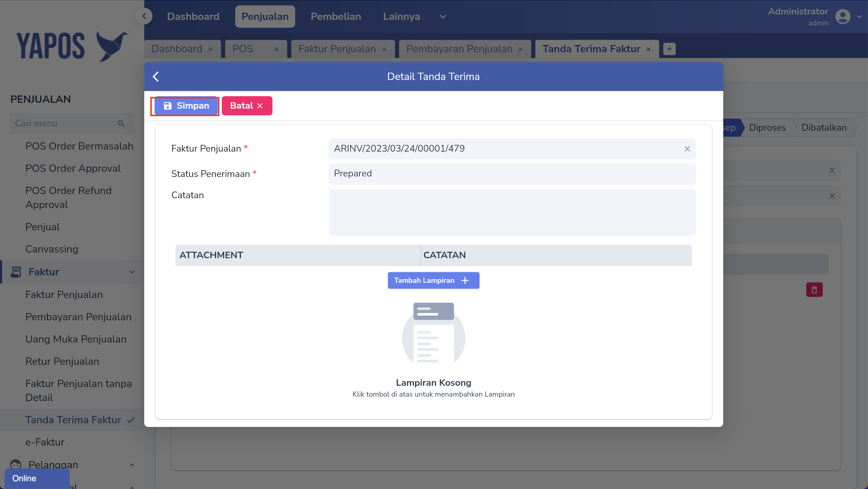Clear the Faktur Penjualan field value
This screenshot has height=489, width=868.
click(687, 149)
